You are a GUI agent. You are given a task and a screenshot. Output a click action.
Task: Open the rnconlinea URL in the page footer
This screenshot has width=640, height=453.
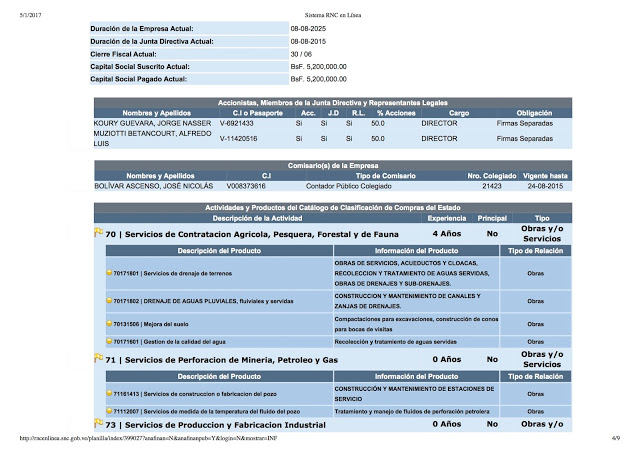point(149,438)
